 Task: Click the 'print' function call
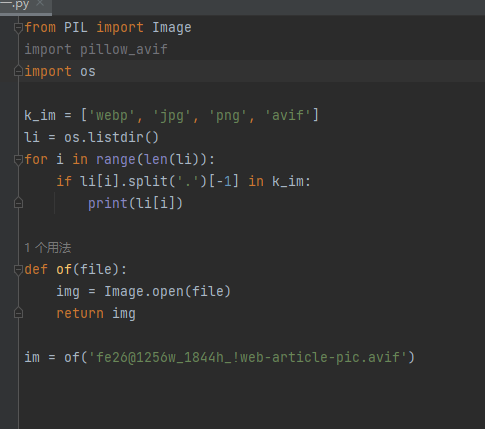coord(108,203)
